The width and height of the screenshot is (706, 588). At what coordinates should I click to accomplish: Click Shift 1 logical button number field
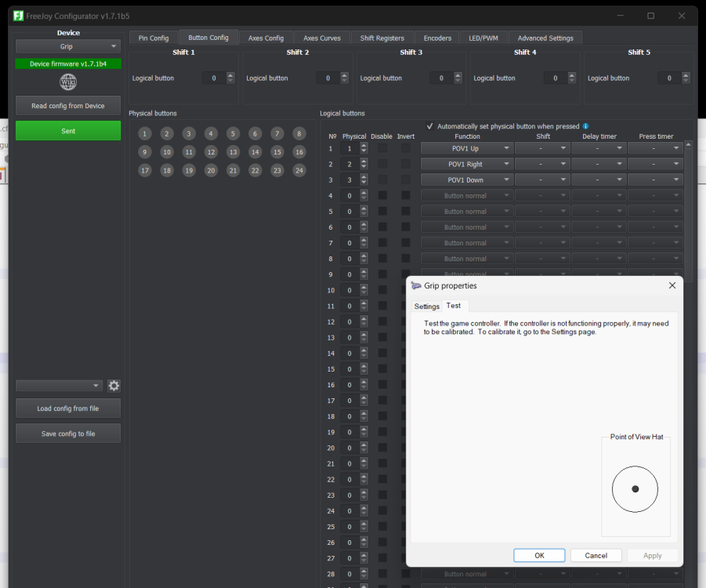coord(213,78)
